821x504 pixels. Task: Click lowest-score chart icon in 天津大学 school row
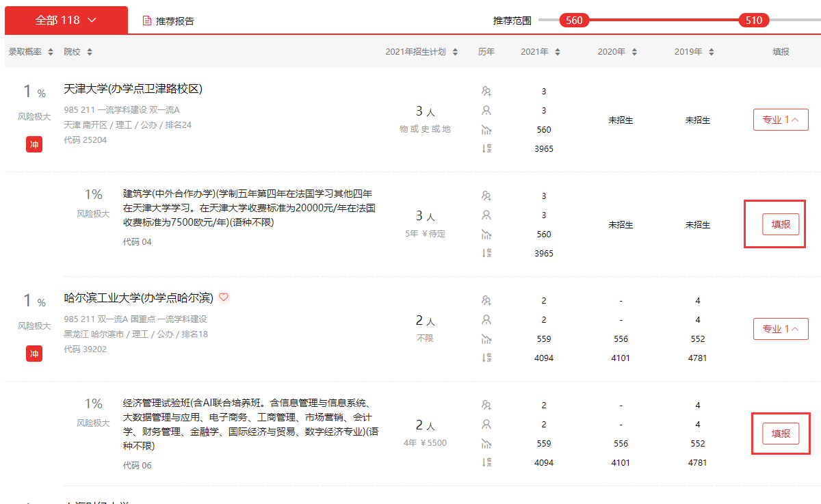point(486,129)
